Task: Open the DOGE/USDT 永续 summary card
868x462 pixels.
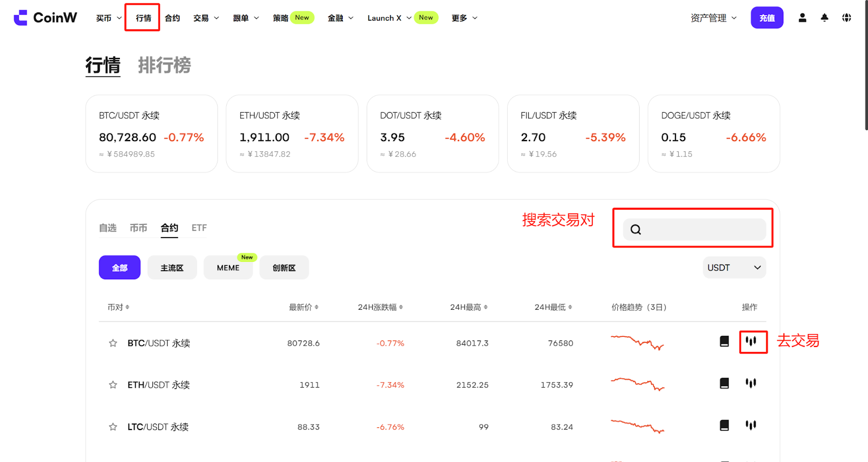Action: tap(714, 134)
